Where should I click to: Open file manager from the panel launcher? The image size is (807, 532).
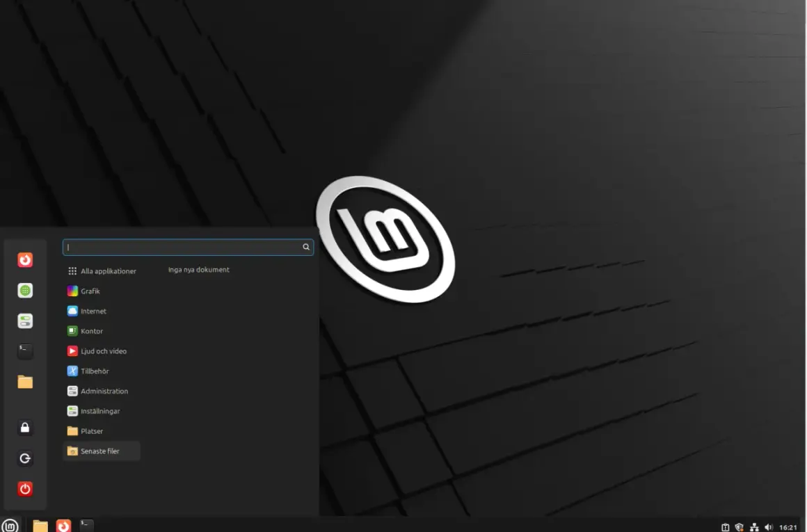(40, 525)
